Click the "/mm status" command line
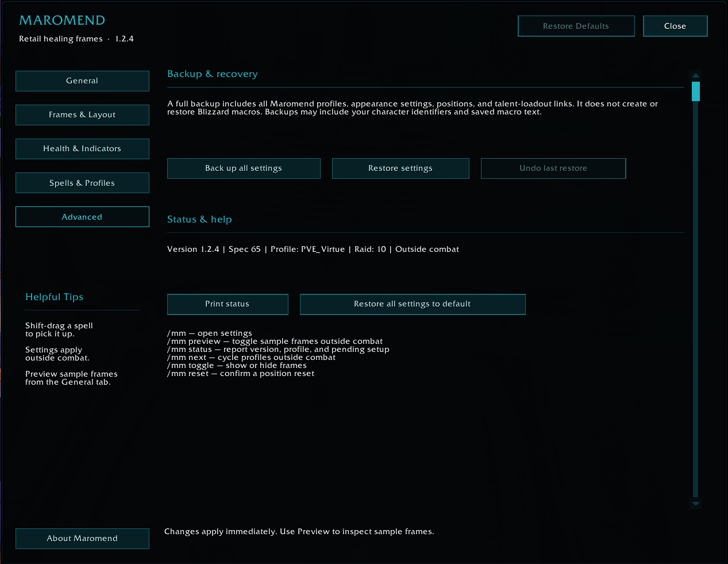Viewport: 728px width, 564px height. coord(278,350)
